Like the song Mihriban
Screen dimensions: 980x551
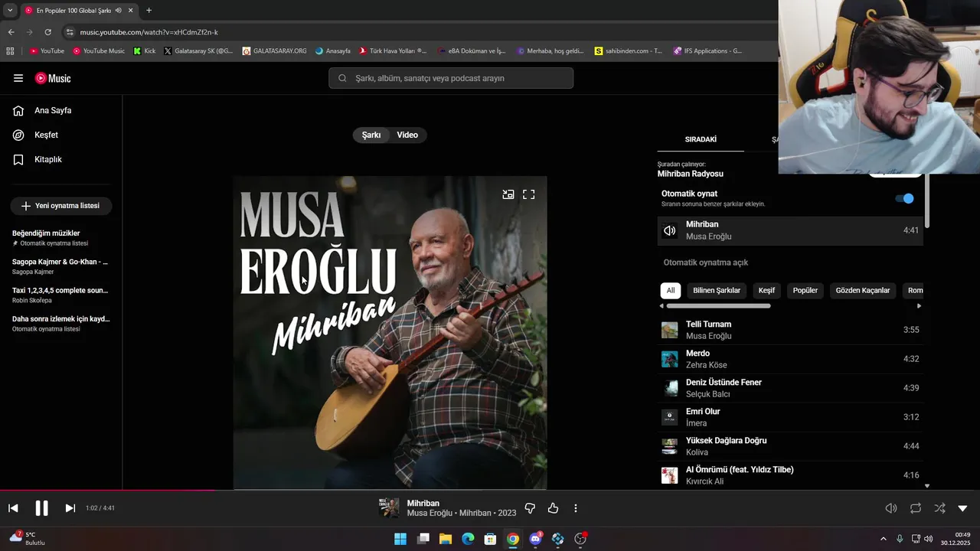553,508
